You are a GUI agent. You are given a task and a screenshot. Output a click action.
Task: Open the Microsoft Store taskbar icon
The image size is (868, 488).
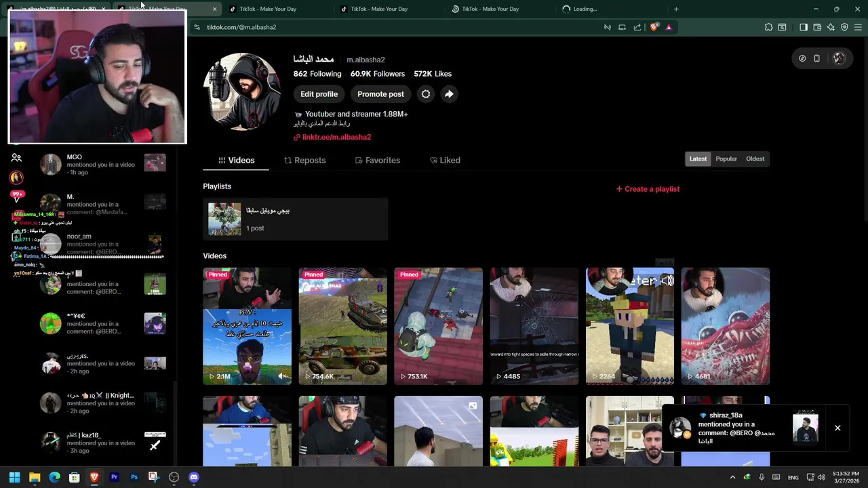tap(75, 477)
